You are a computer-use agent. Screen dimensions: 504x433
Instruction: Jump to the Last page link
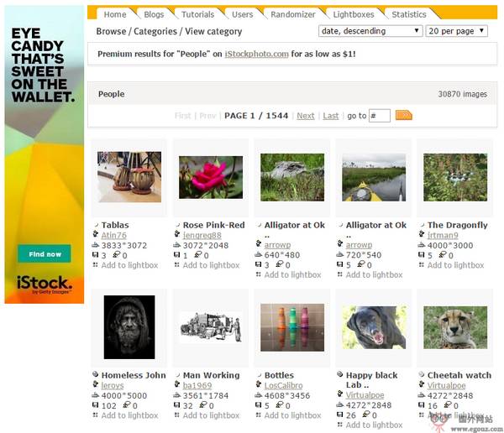[x=331, y=116]
